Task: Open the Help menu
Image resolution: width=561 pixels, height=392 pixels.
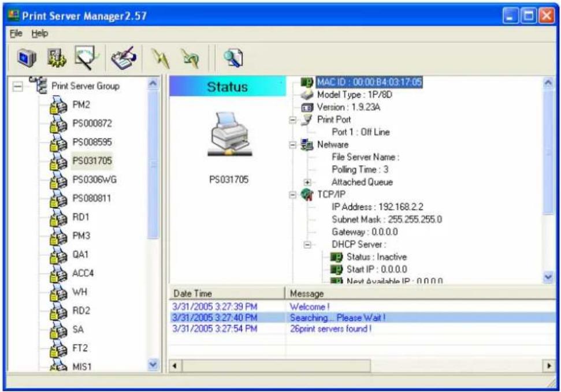Action: tap(40, 33)
